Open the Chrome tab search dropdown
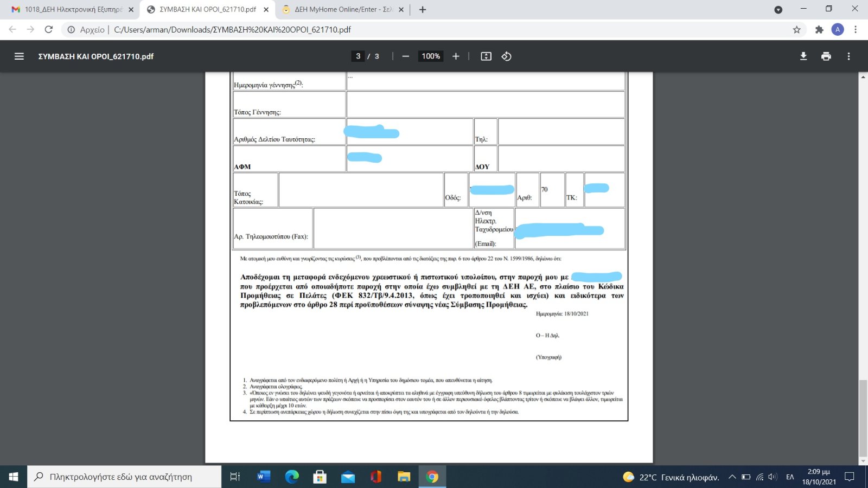The image size is (868, 488). (x=778, y=10)
